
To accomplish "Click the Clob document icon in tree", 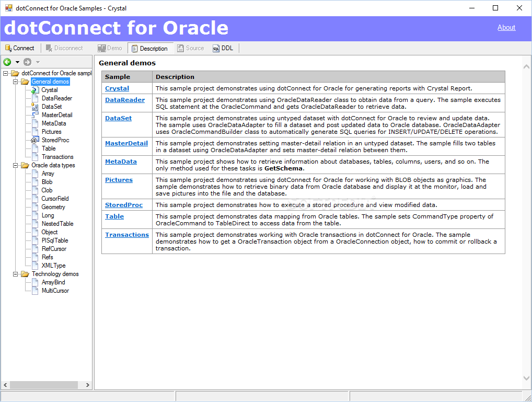I will pos(35,190).
